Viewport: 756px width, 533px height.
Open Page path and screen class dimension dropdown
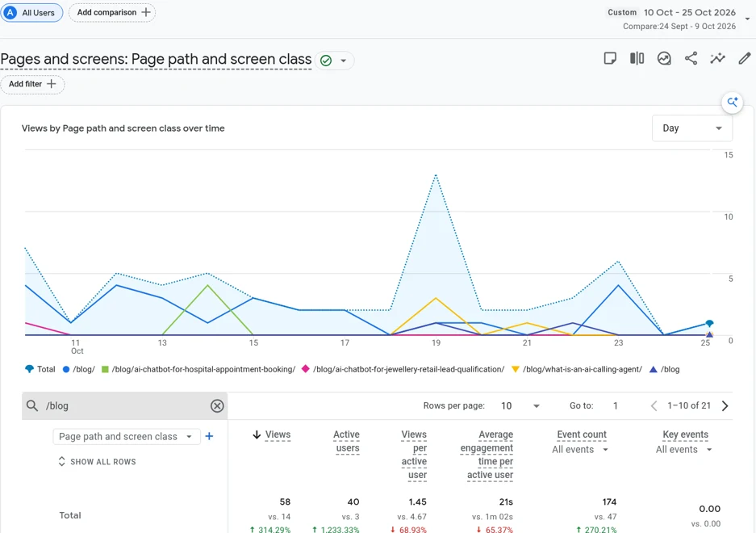pyautogui.click(x=127, y=436)
